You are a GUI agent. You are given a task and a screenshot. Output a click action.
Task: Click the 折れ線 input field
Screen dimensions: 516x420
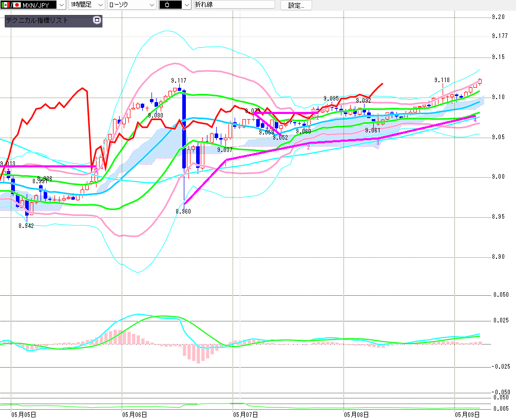click(235, 5)
